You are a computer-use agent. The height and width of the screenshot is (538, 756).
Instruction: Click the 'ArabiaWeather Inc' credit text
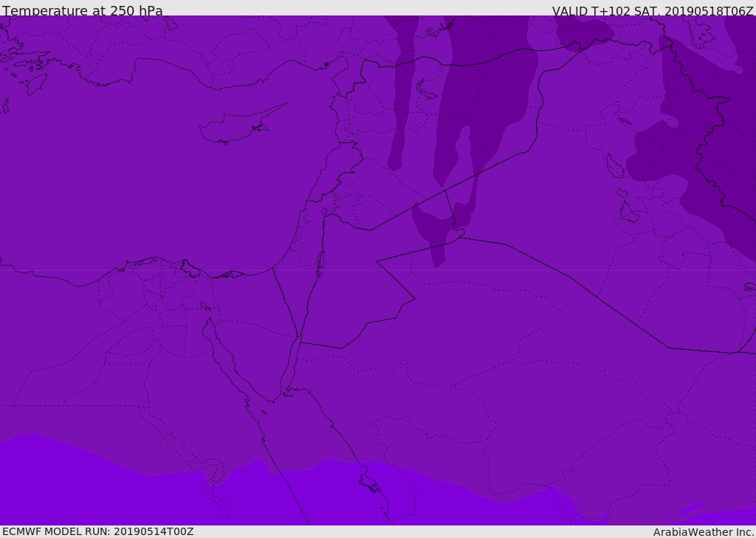703,532
